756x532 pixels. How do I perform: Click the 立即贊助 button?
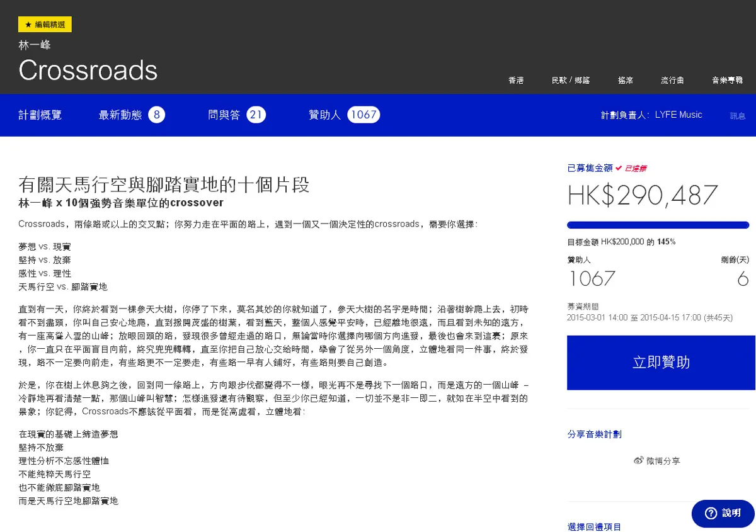(x=661, y=363)
